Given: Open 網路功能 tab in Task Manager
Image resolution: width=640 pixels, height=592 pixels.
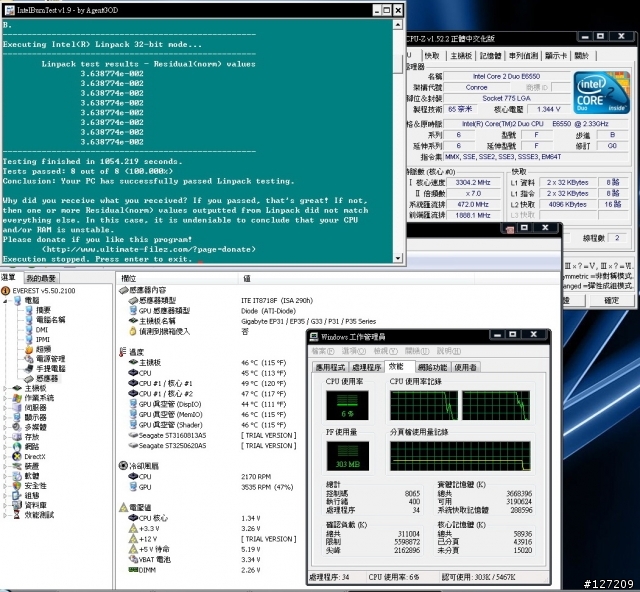Looking at the screenshot, I should (x=433, y=367).
